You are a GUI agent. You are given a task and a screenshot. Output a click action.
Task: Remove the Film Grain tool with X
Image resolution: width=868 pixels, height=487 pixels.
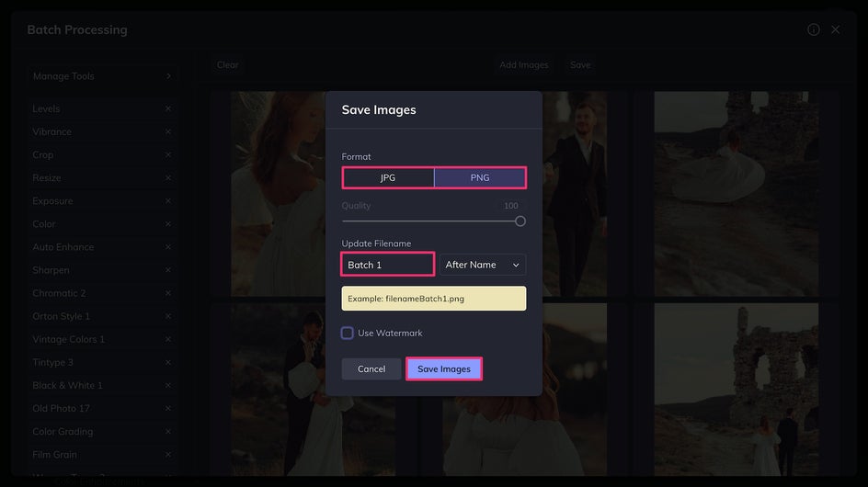pos(167,454)
